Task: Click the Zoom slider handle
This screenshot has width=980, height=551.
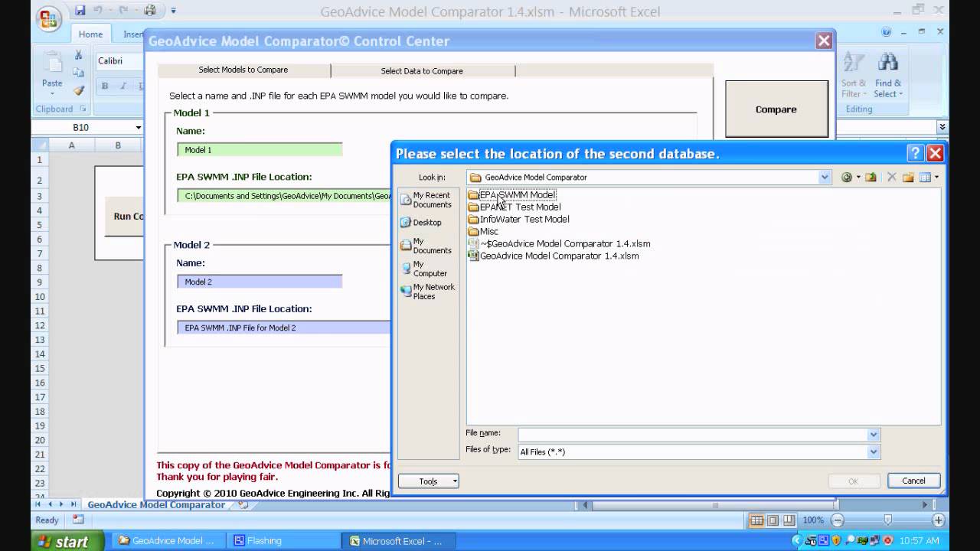Action: 888,520
